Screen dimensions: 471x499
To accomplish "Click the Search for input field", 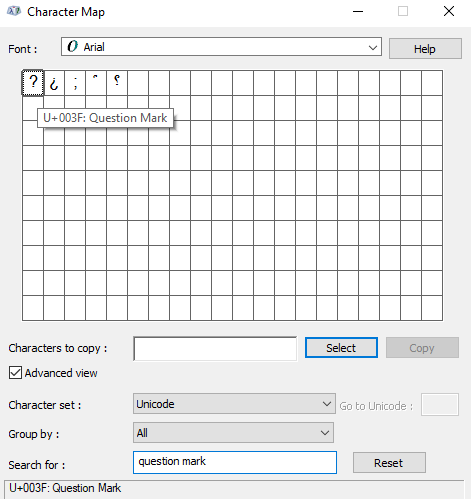I will (x=235, y=462).
